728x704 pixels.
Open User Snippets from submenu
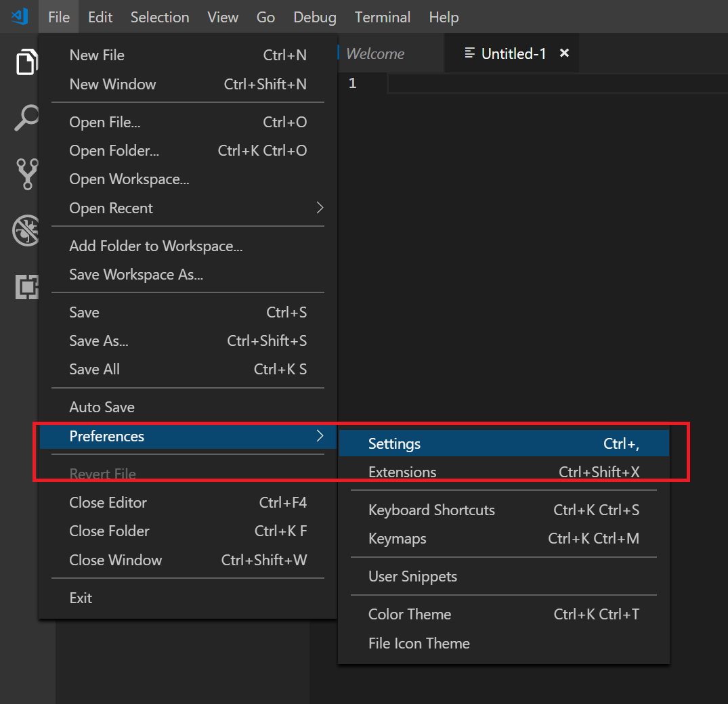click(504, 576)
